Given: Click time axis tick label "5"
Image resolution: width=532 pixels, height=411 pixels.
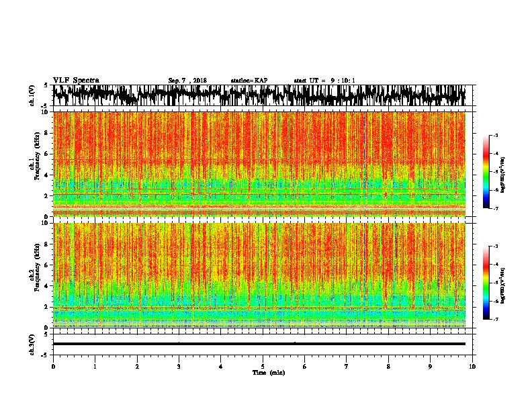Looking at the screenshot, I should [263, 367].
